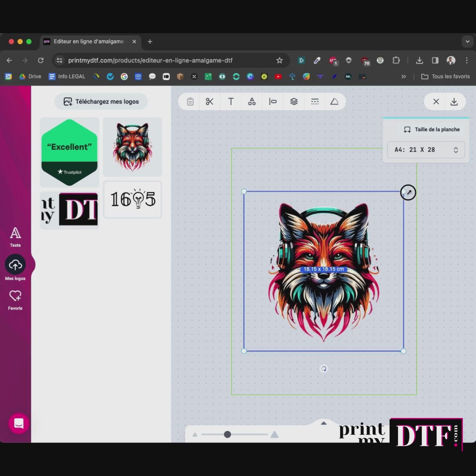The width and height of the screenshot is (476, 476).
Task: Add text with the T tool
Action: click(231, 102)
